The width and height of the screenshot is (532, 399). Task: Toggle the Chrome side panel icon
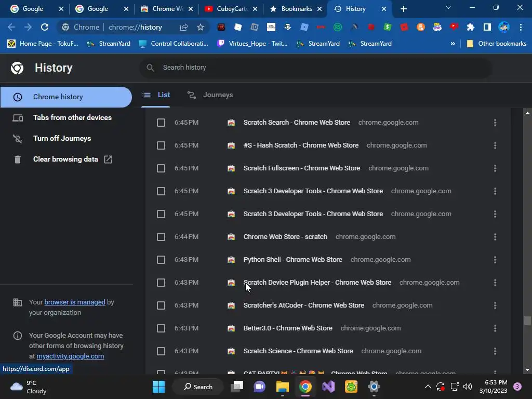487,27
